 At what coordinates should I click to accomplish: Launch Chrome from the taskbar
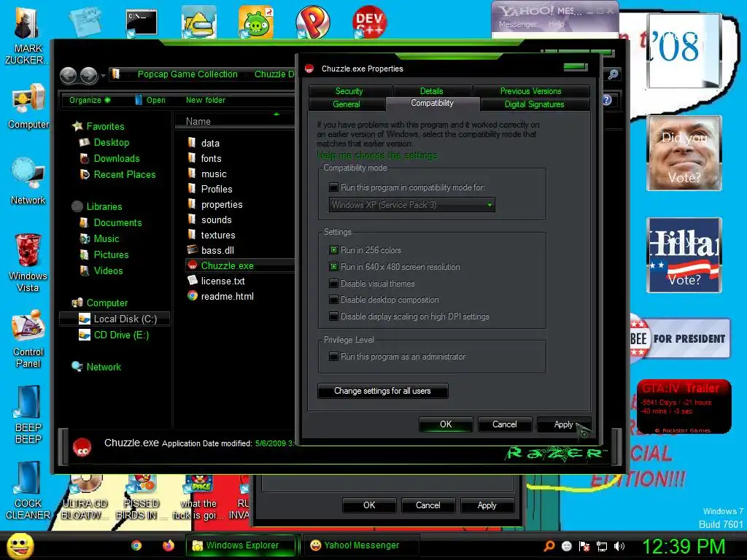(136, 545)
